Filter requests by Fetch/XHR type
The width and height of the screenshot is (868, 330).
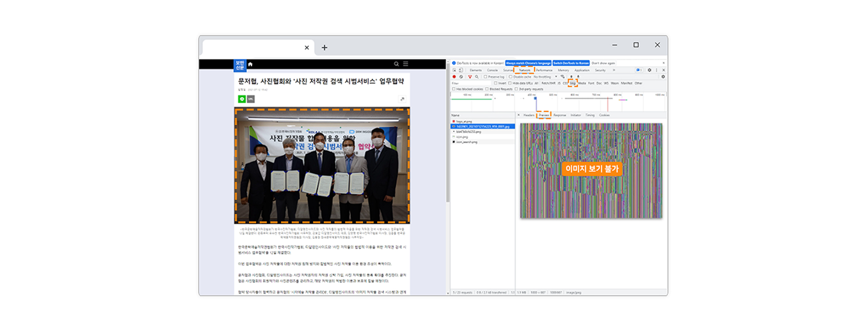click(549, 83)
